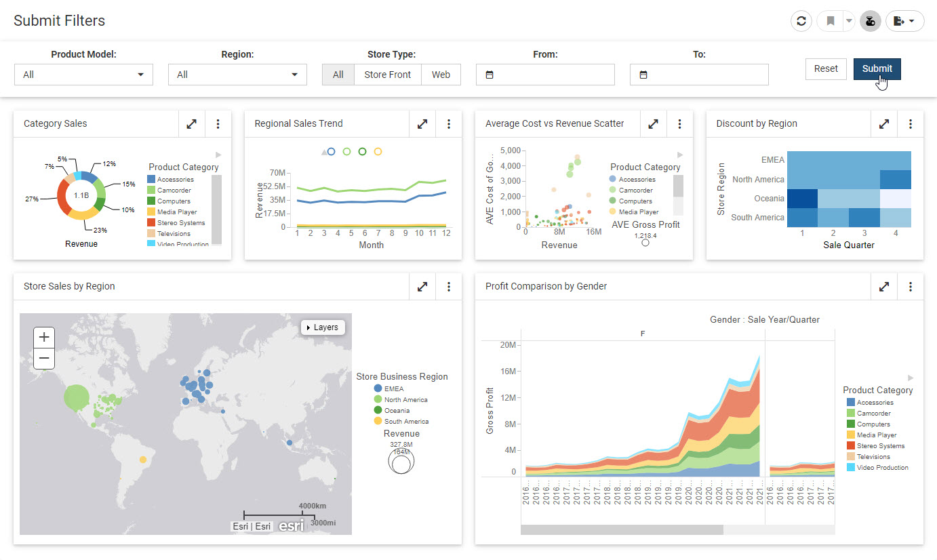This screenshot has width=937, height=560.
Task: Click the From date input field
Action: click(x=545, y=75)
